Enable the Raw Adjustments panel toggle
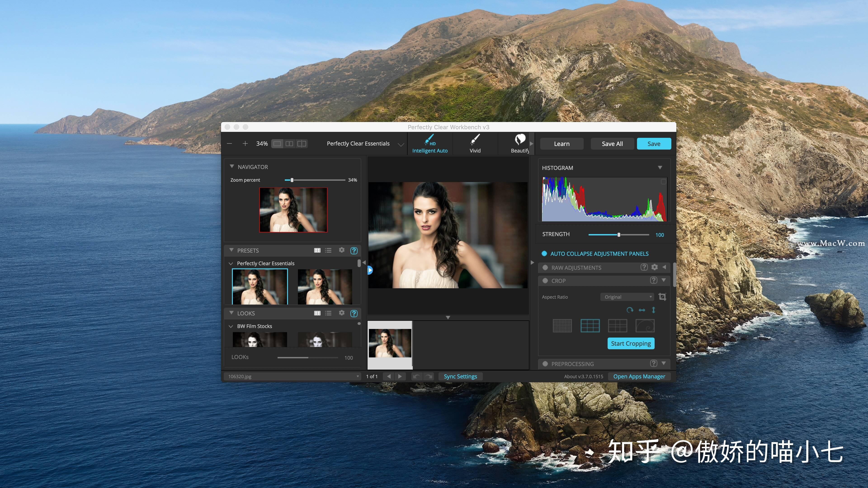This screenshot has width=868, height=488. coord(545,268)
